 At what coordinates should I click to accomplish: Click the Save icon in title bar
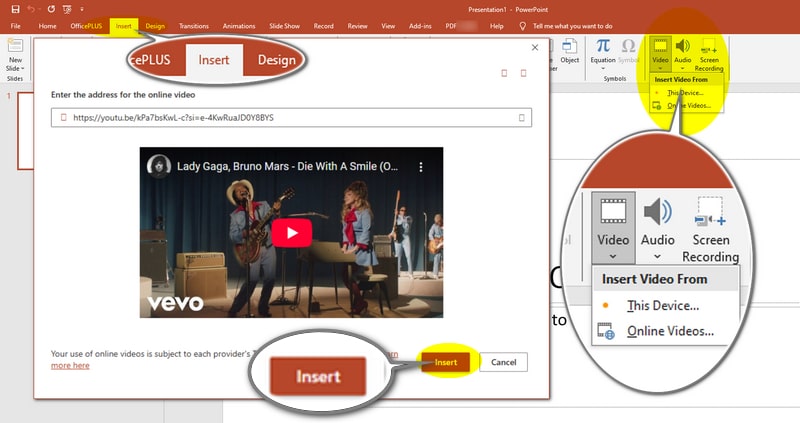click(15, 9)
